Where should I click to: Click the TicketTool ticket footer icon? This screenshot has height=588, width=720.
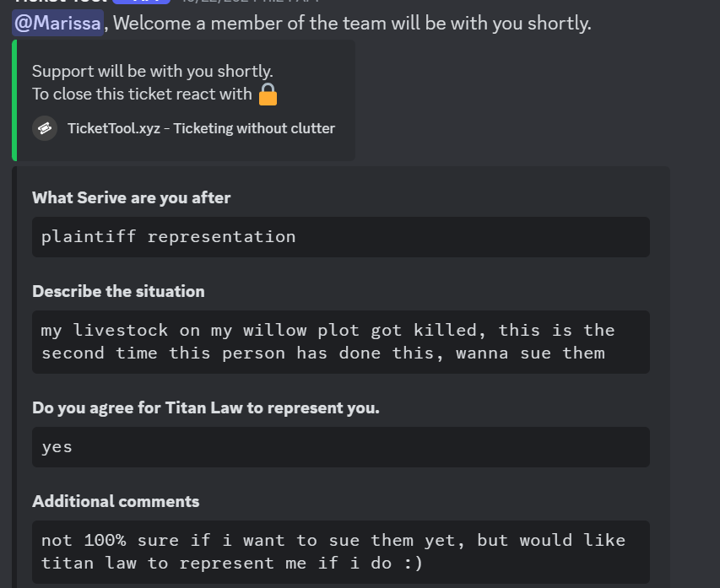tap(45, 128)
